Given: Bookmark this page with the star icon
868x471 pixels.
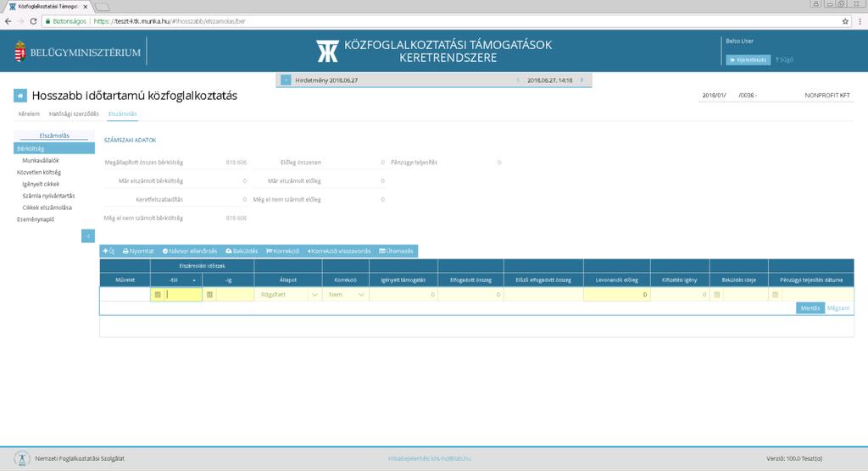Looking at the screenshot, I should tap(845, 21).
